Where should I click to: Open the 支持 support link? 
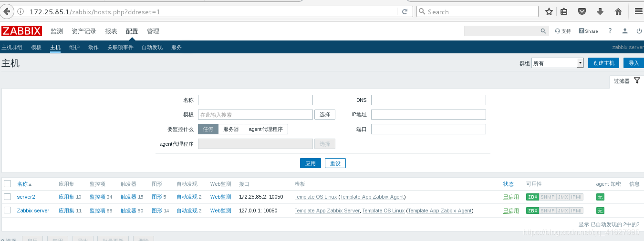[563, 31]
